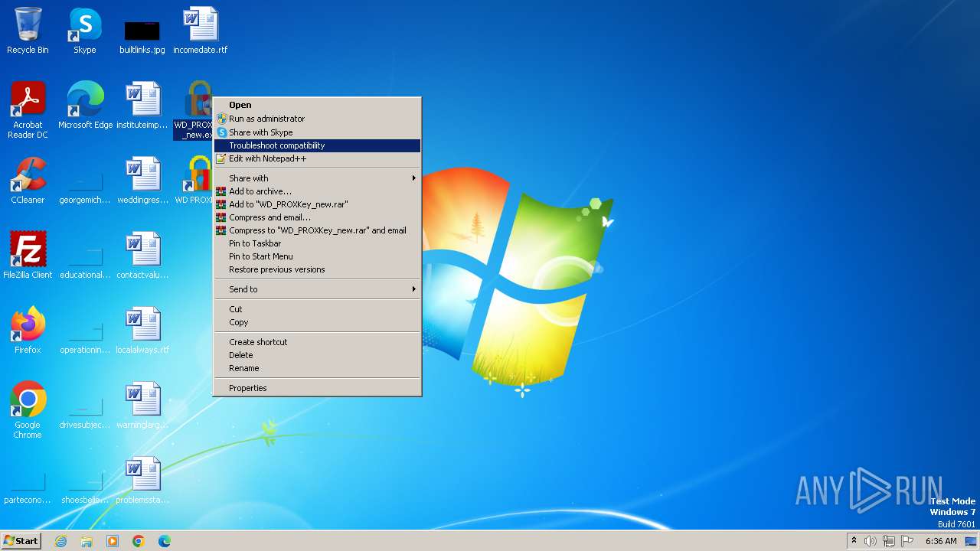Click the Show desktop button
The width and height of the screenshot is (980, 551).
pyautogui.click(x=972, y=541)
